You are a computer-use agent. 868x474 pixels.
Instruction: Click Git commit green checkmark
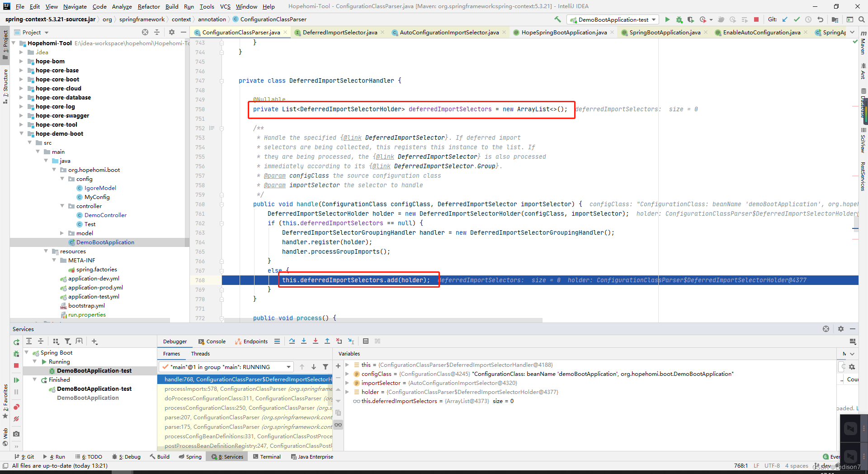point(797,19)
